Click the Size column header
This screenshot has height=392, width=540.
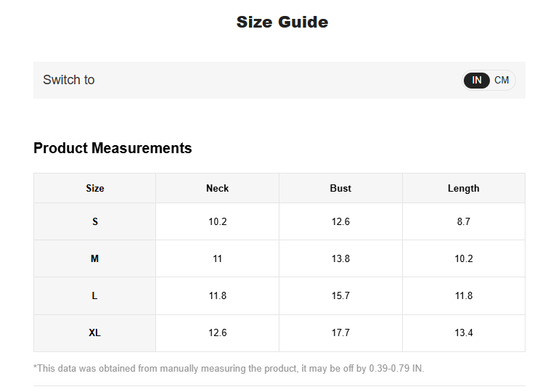point(95,189)
